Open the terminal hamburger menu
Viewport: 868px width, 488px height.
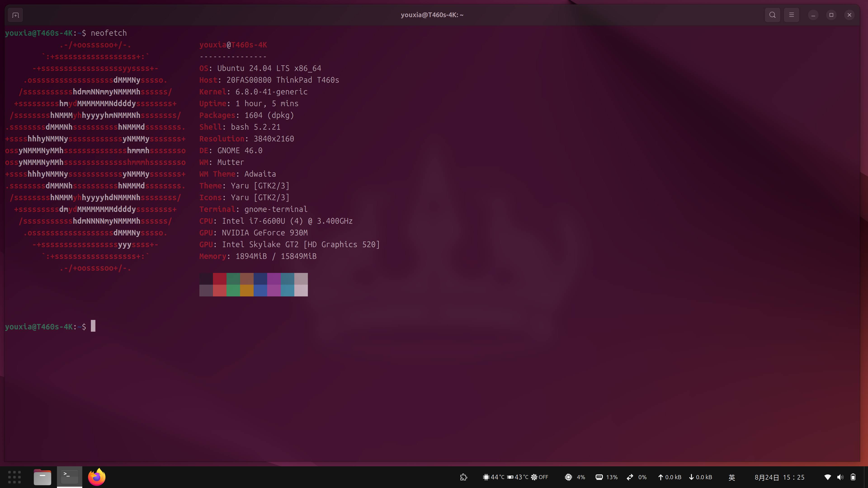[792, 15]
